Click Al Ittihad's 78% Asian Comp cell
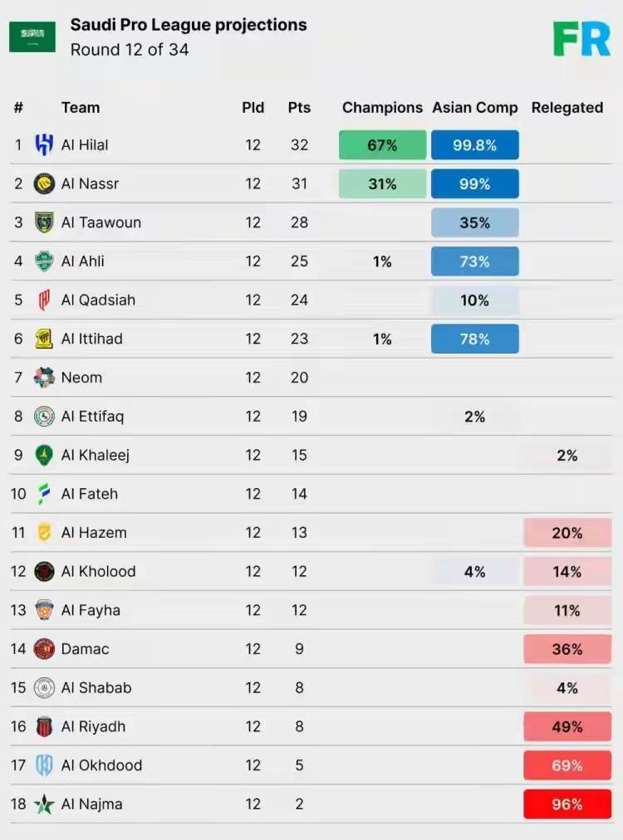The image size is (623, 840). click(475, 339)
